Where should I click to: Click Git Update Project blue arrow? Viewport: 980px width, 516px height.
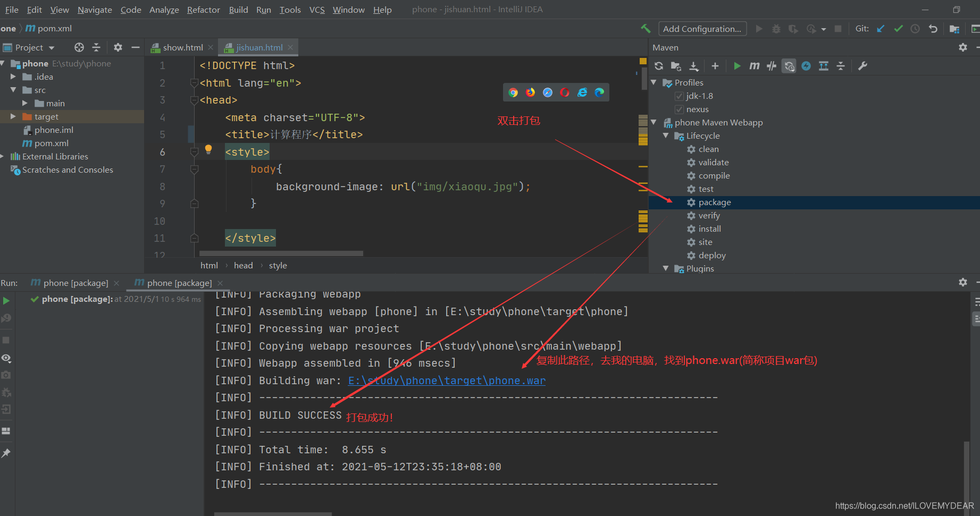click(x=881, y=29)
